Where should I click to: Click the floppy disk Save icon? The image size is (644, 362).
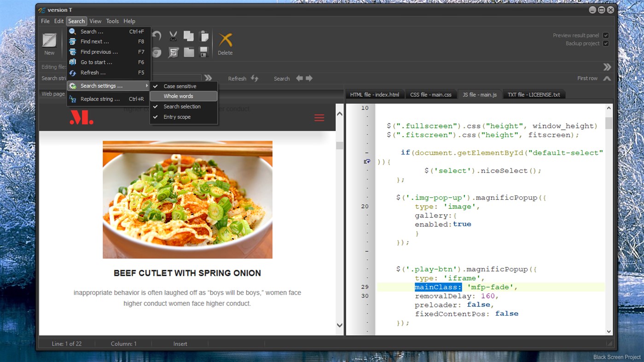click(x=204, y=52)
